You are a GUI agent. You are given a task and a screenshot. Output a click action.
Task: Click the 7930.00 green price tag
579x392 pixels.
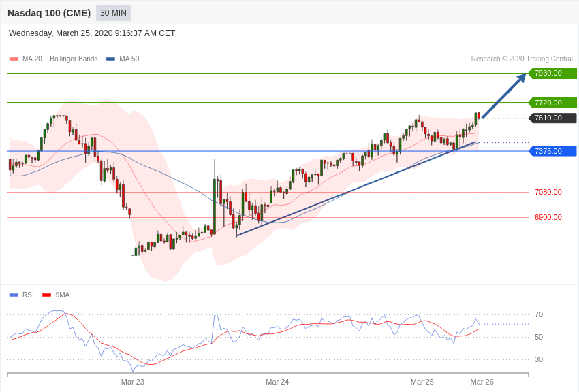click(552, 73)
